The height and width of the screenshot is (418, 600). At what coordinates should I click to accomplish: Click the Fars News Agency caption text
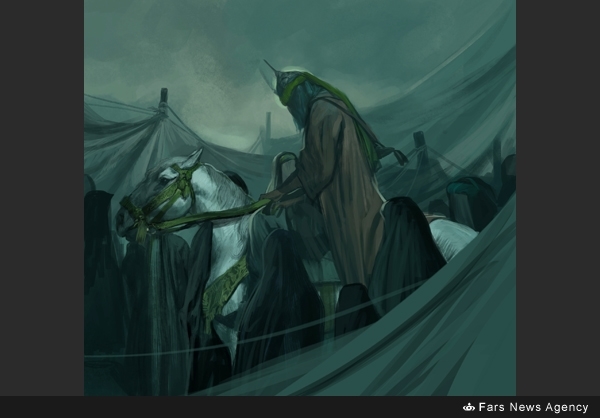click(x=533, y=407)
